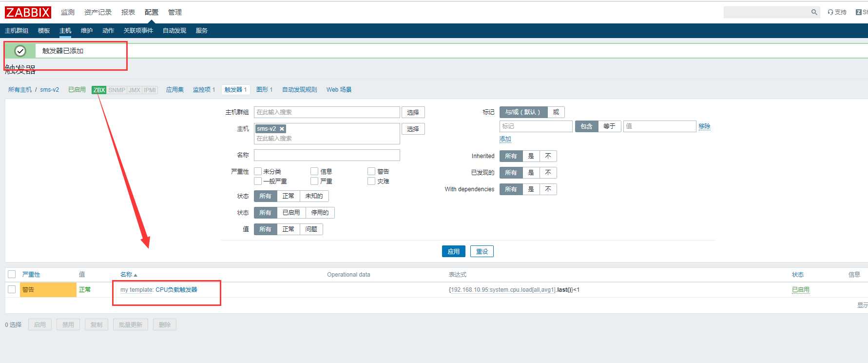Click the 标记 tag name input
The image size is (868, 363).
pos(536,126)
